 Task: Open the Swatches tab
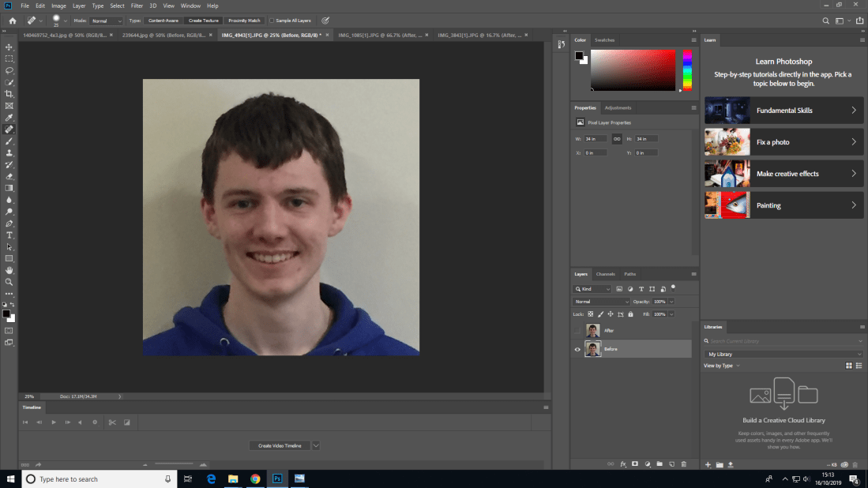point(604,39)
